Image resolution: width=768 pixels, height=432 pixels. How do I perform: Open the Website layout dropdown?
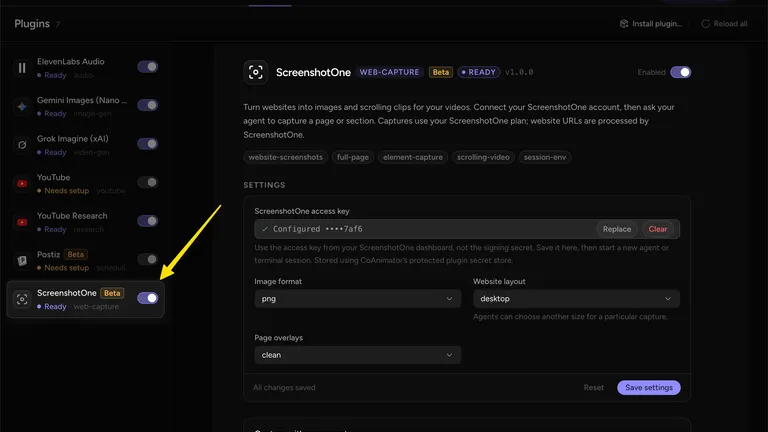point(576,299)
